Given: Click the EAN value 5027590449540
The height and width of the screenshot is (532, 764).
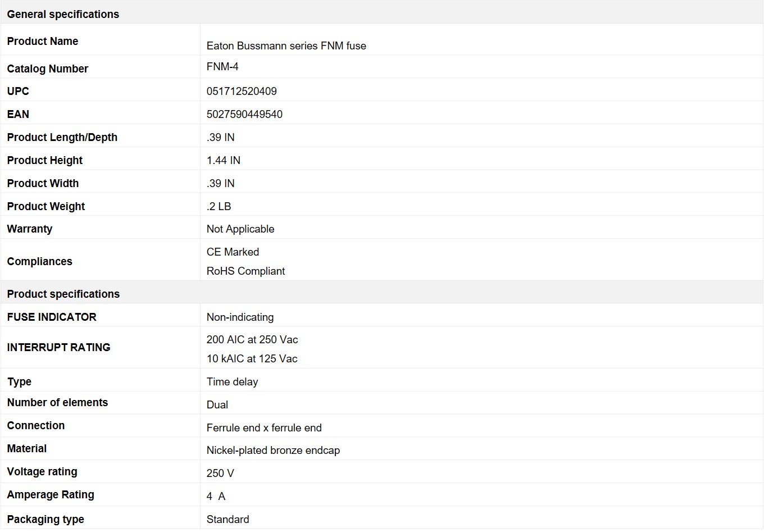Looking at the screenshot, I should point(244,115).
